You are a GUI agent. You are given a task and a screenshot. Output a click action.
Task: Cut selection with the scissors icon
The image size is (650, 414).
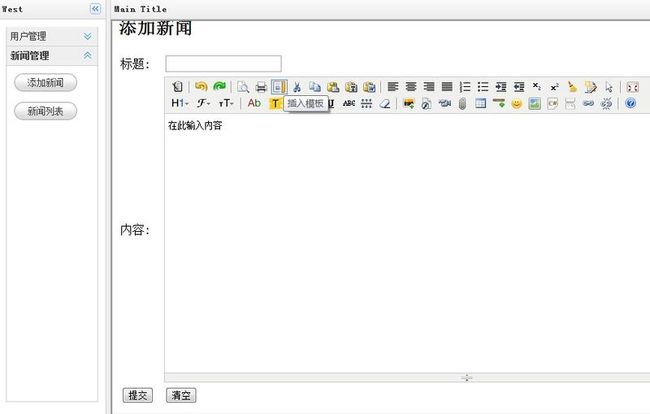click(297, 87)
